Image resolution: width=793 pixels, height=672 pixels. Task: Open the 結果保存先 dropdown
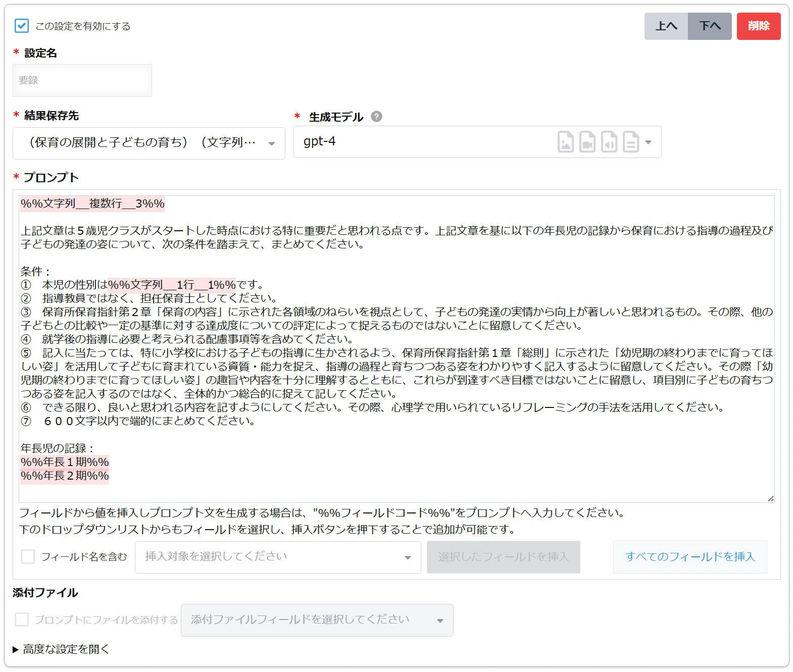point(149,143)
